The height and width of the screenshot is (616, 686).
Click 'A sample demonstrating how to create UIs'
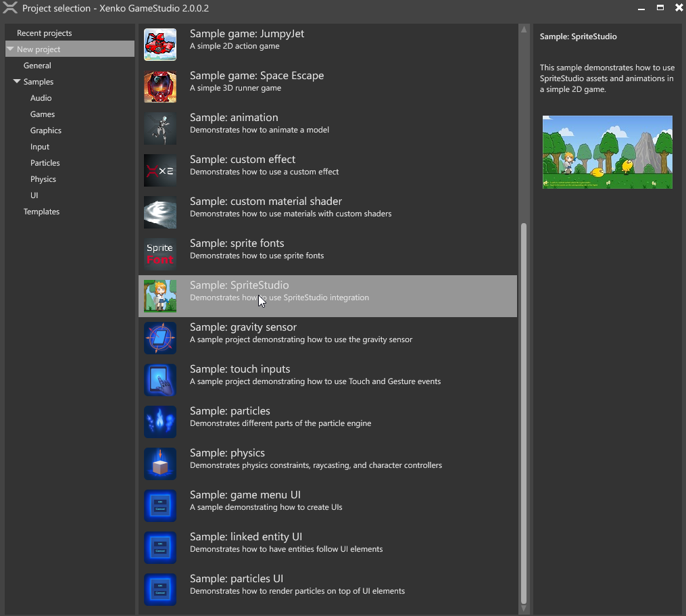266,507
